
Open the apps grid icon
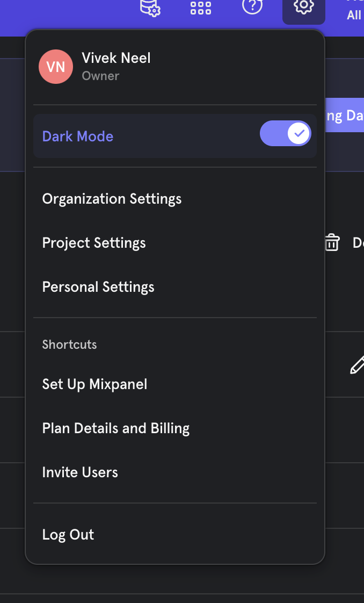(201, 8)
